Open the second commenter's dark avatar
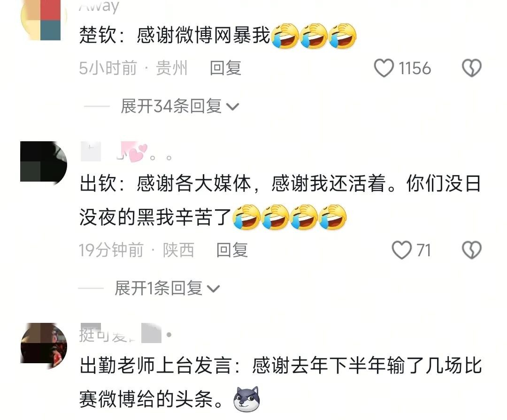507x420 pixels. tap(43, 161)
